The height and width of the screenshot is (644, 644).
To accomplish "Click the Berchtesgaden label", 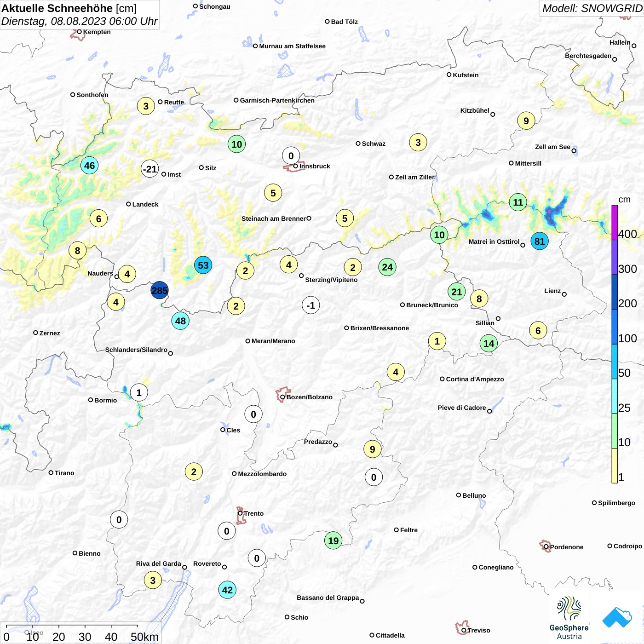I will point(588,56).
